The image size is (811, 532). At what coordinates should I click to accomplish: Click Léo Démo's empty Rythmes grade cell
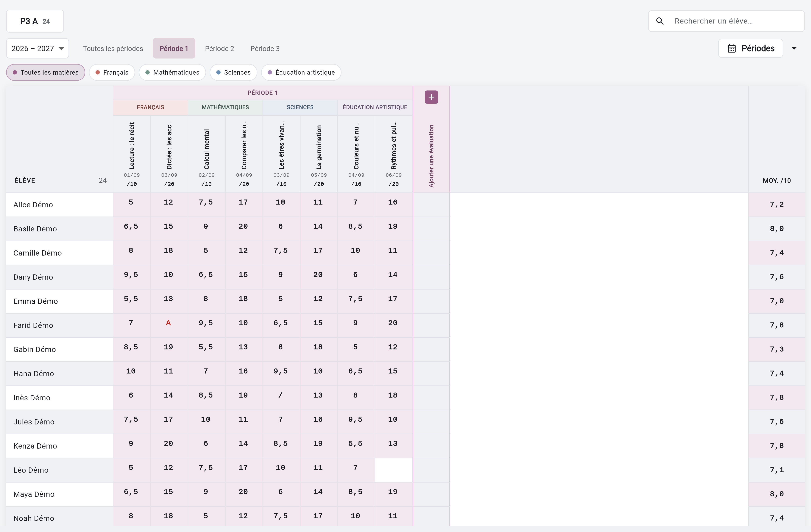394,470
